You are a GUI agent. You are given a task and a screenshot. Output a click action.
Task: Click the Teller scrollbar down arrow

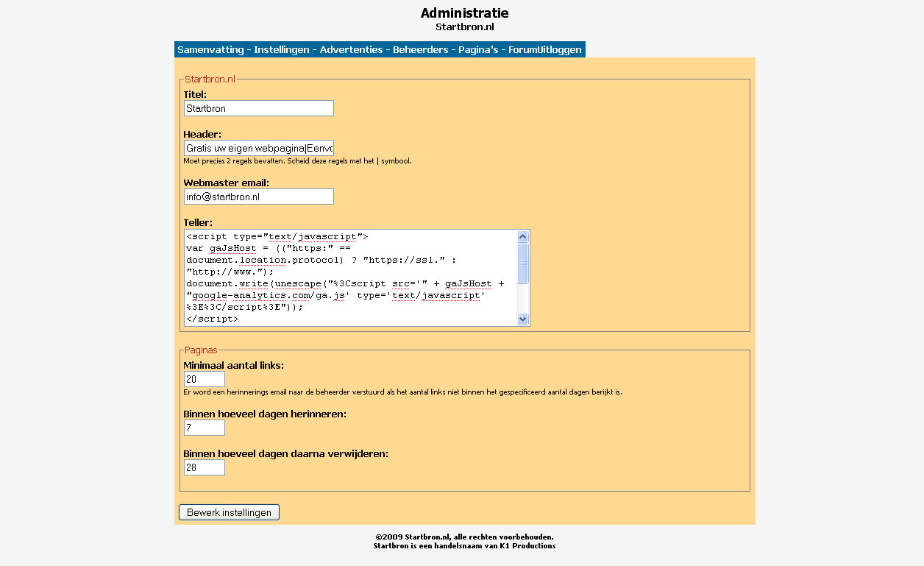(x=523, y=319)
